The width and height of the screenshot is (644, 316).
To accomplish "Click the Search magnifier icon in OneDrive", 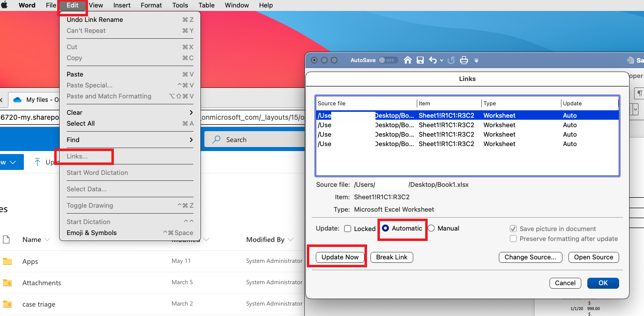I will pos(216,140).
